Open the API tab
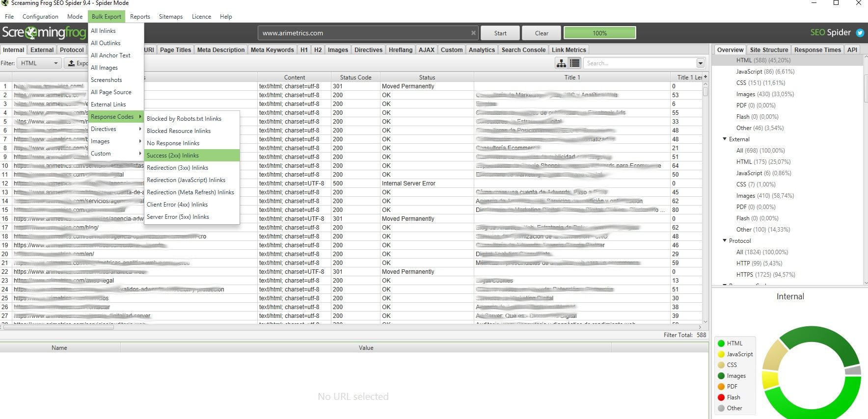868x419 pixels. coord(852,50)
